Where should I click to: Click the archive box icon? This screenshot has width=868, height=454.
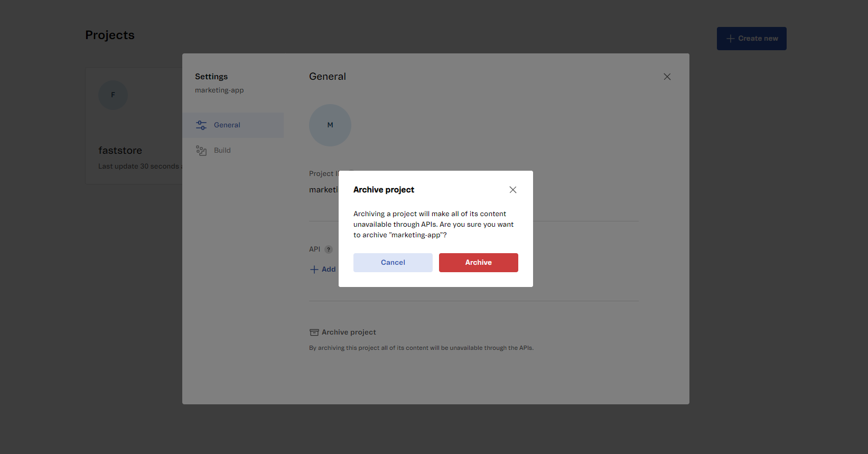[x=314, y=332]
